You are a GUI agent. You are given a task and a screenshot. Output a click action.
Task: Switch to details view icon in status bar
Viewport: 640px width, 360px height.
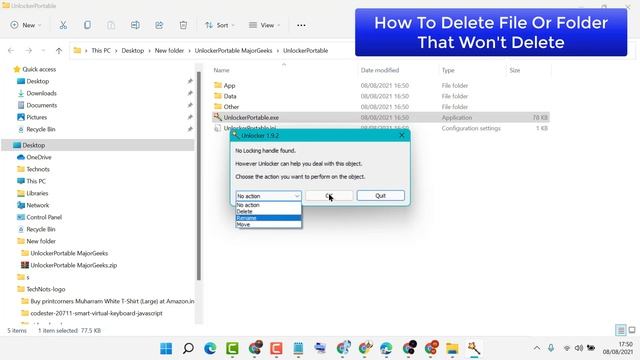[x=620, y=330]
